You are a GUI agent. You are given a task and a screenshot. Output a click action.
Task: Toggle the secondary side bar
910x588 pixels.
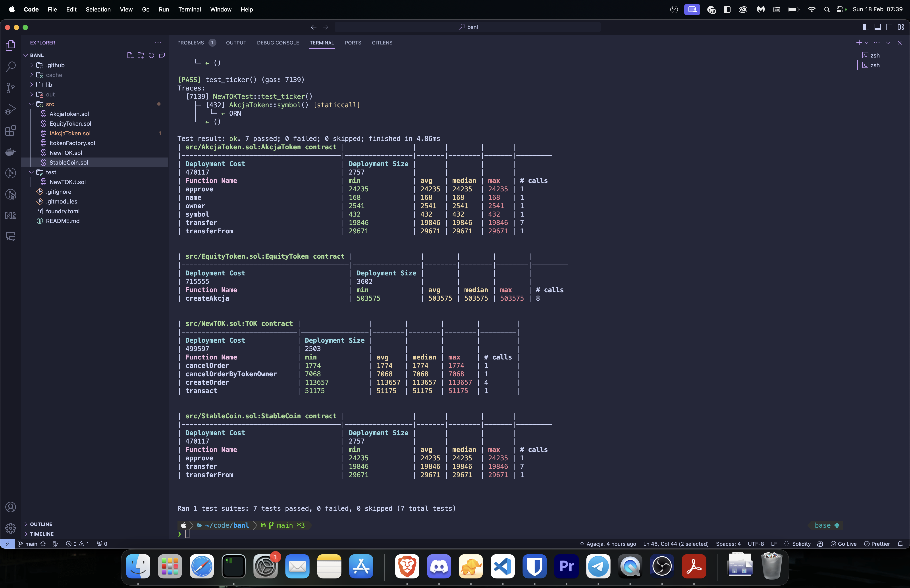point(889,27)
